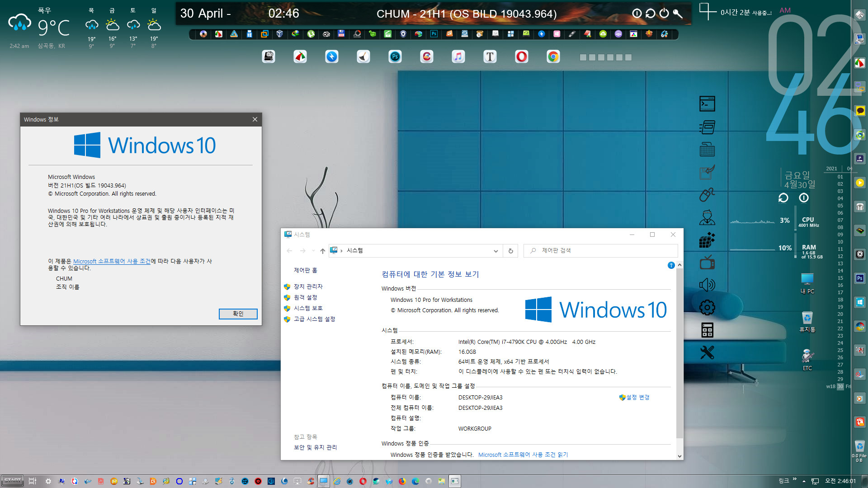Click the 제어판 검색 search field
Image resolution: width=868 pixels, height=488 pixels.
click(x=600, y=250)
